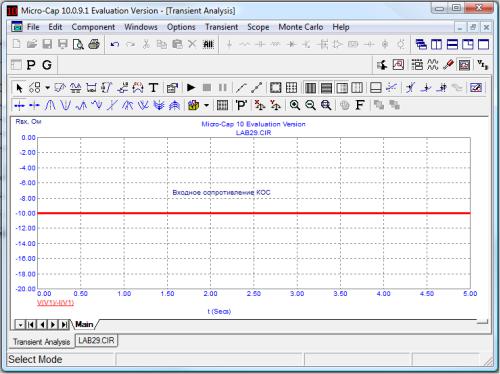Click the quoted 'P' performance icon
The height and width of the screenshot is (374, 500).
click(241, 105)
